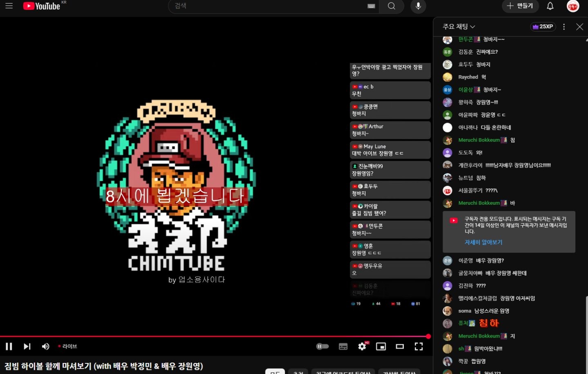Open 왕허죽's avatar
588x374 pixels.
(x=448, y=102)
